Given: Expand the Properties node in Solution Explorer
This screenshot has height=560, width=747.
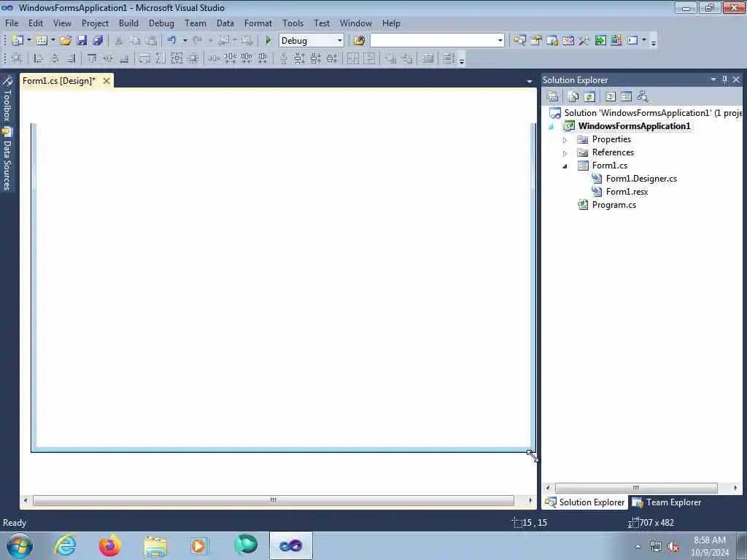Looking at the screenshot, I should [x=565, y=140].
